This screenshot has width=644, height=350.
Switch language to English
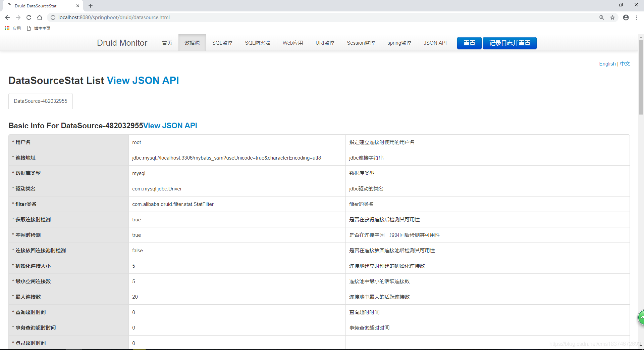click(x=607, y=63)
